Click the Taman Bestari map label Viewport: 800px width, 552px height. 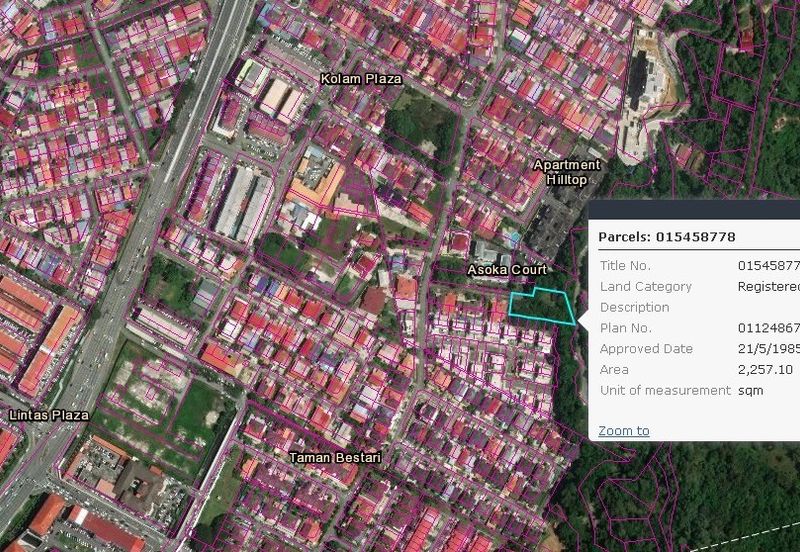[x=335, y=458]
